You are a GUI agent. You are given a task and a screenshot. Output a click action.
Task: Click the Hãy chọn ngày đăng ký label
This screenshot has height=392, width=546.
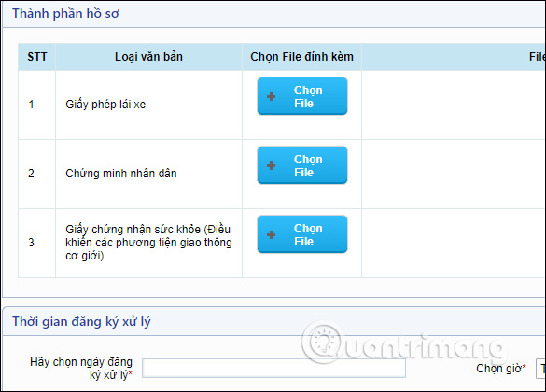pyautogui.click(x=81, y=369)
